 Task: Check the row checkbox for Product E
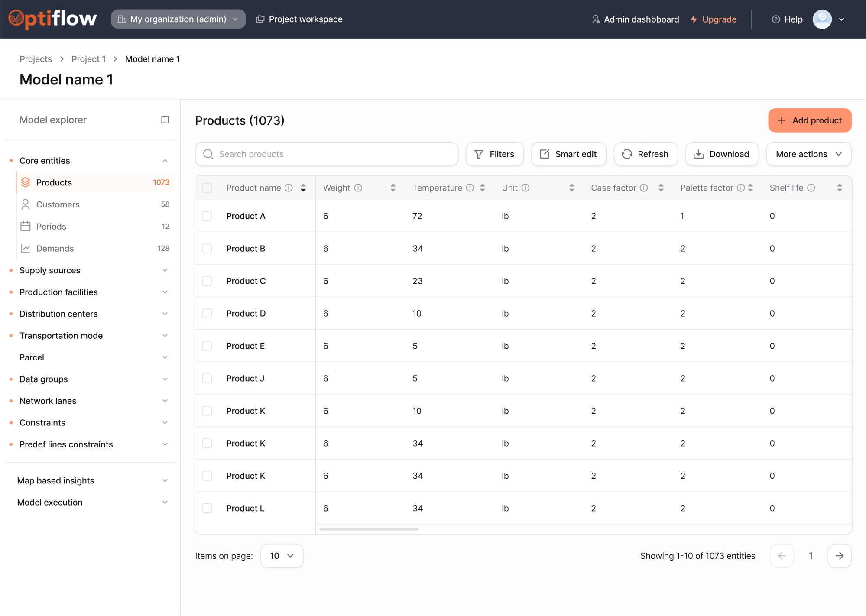[207, 346]
